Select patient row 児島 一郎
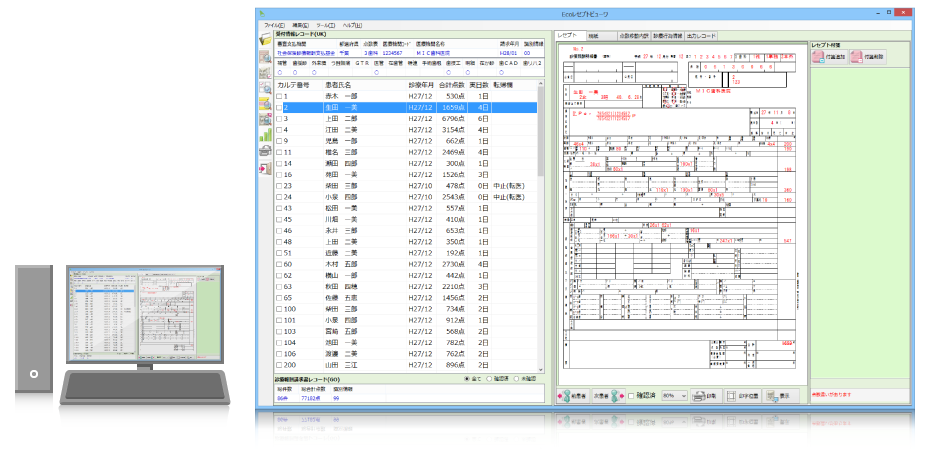This screenshot has width=930, height=450. pyautogui.click(x=406, y=141)
